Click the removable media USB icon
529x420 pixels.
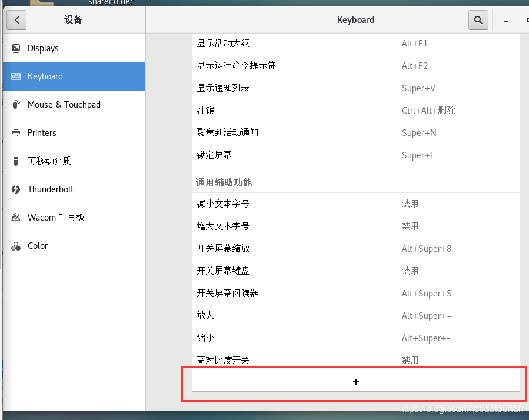pyautogui.click(x=16, y=161)
